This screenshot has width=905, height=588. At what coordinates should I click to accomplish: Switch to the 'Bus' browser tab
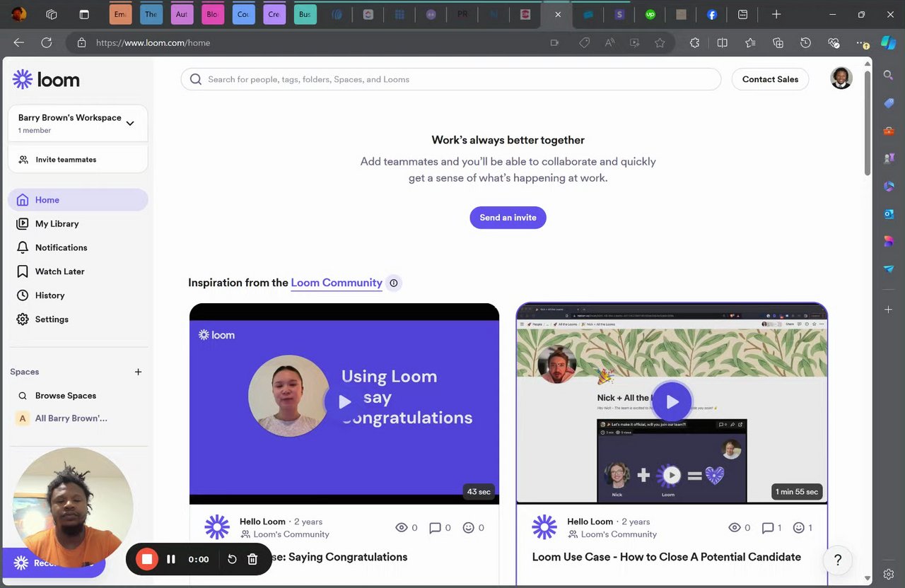(x=305, y=14)
